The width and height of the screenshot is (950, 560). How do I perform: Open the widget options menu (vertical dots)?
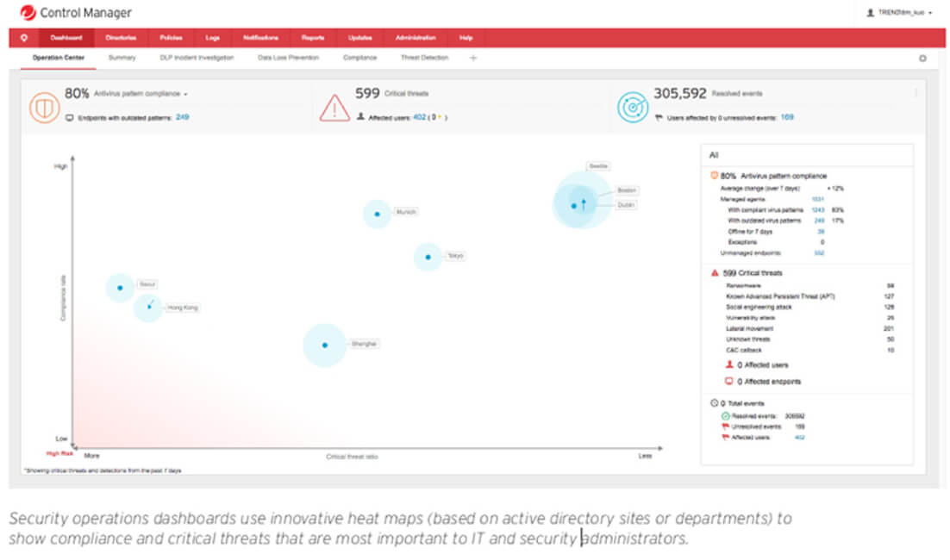[916, 93]
